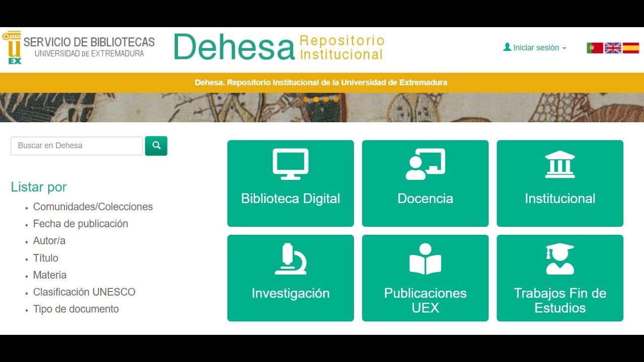This screenshot has width=644, height=362.
Task: Switch language with the Spanish flag
Action: click(x=631, y=48)
